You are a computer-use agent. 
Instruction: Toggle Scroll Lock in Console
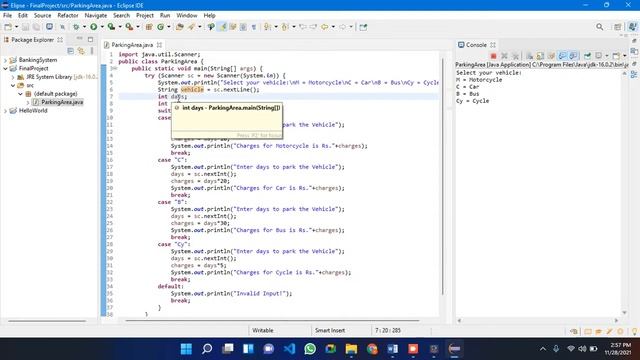[x=540, y=56]
